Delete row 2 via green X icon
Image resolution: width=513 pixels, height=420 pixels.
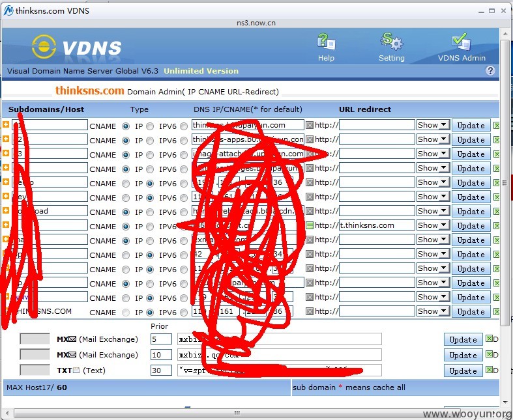click(x=496, y=140)
